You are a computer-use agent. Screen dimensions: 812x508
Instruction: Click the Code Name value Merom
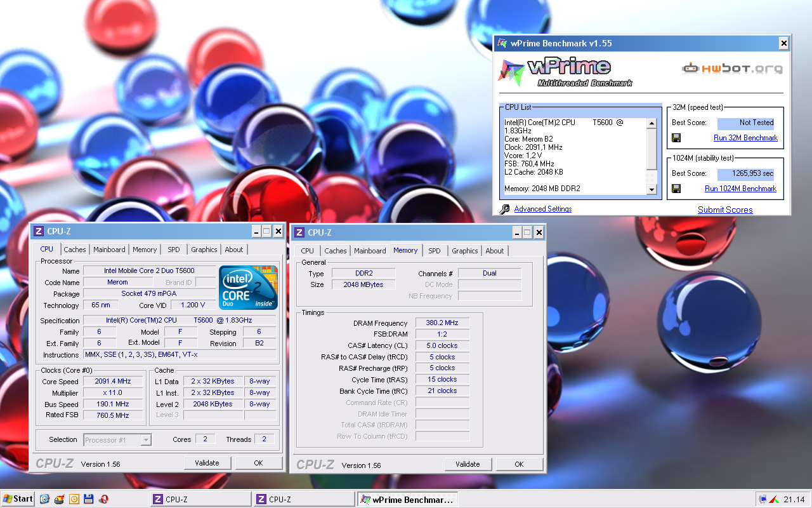(117, 282)
